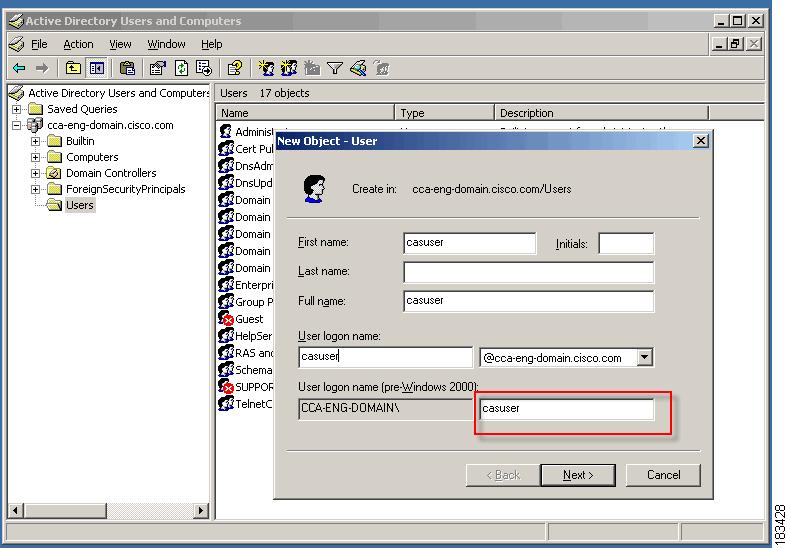The image size is (787, 548).
Task: Click the Last name input field
Action: click(529, 272)
